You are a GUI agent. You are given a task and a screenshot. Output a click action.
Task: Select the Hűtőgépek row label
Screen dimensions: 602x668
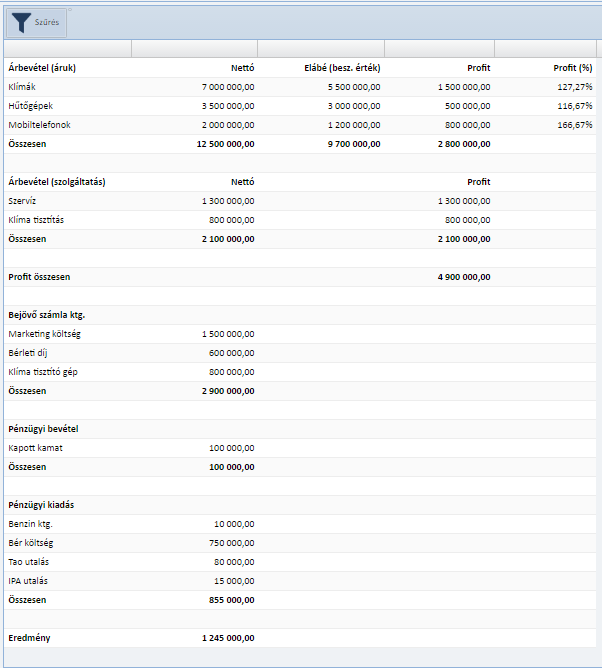coord(31,106)
